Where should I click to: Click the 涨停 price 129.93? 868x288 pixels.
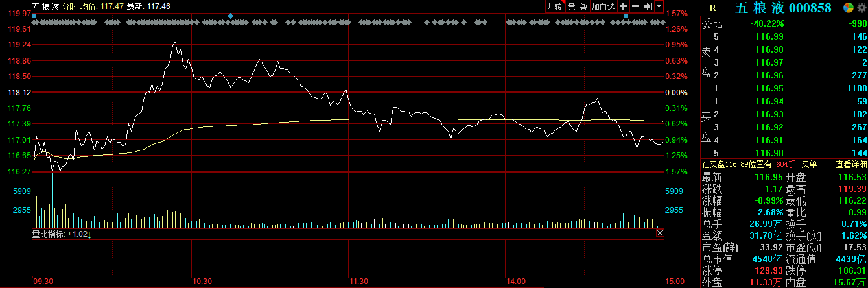(769, 270)
